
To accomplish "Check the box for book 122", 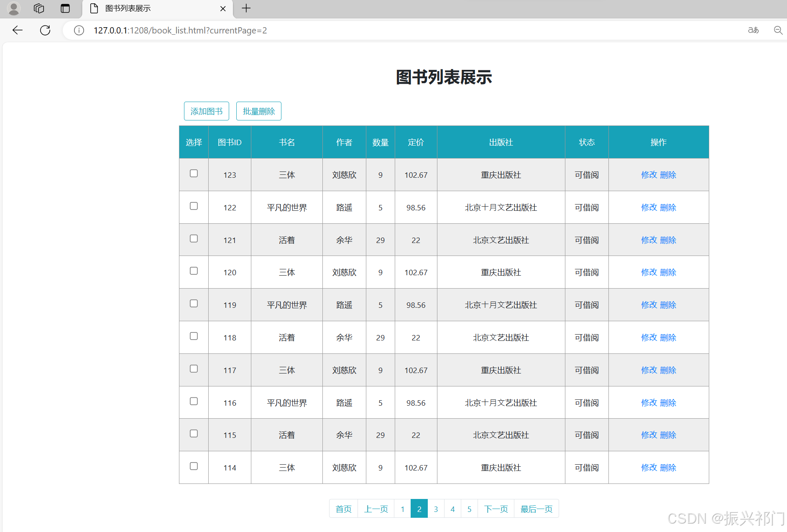I will pos(194,206).
